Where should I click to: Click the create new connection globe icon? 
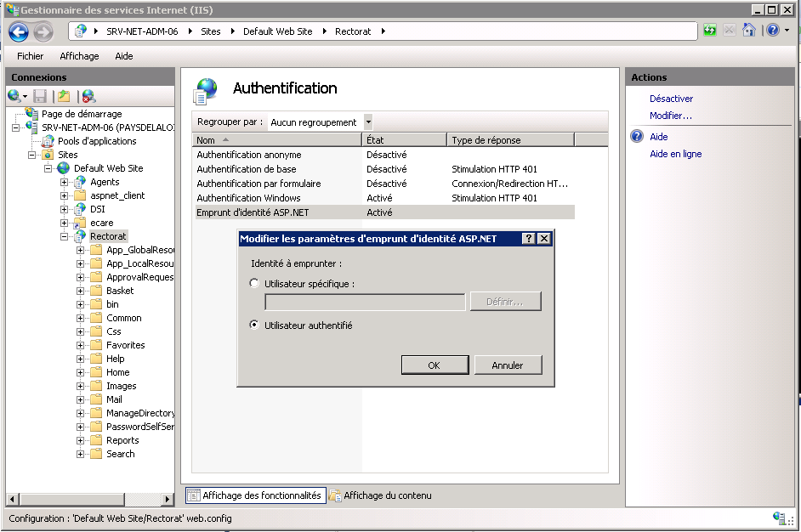pyautogui.click(x=14, y=96)
